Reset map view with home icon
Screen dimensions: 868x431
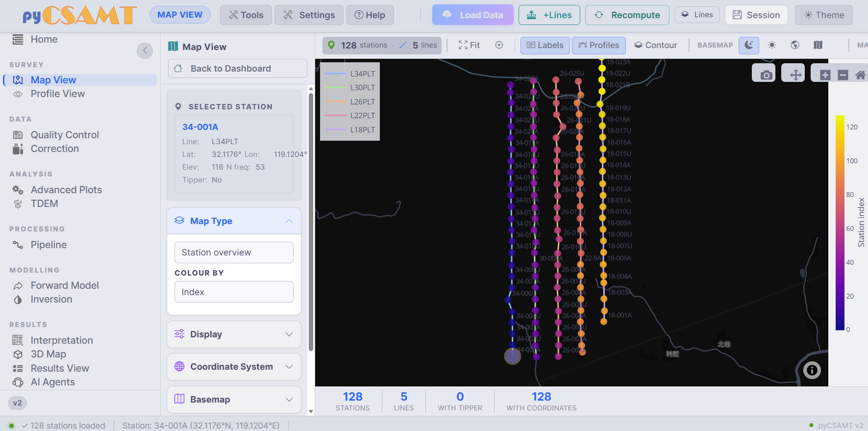click(860, 75)
